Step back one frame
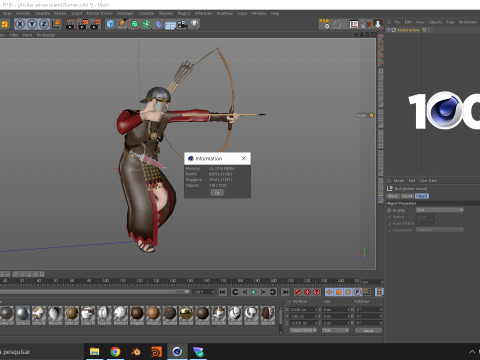Image resolution: width=480 pixels, height=360 pixels. [x=245, y=292]
